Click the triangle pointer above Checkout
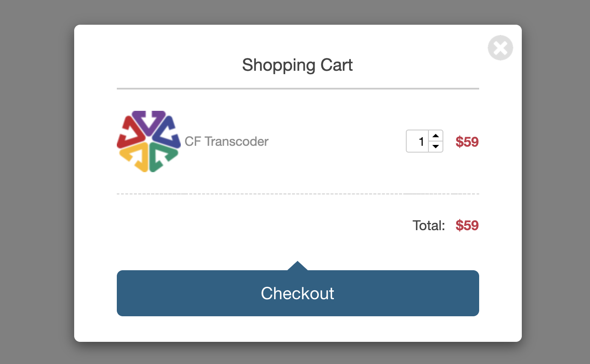Screen dimensions: 590x364 coord(298,266)
